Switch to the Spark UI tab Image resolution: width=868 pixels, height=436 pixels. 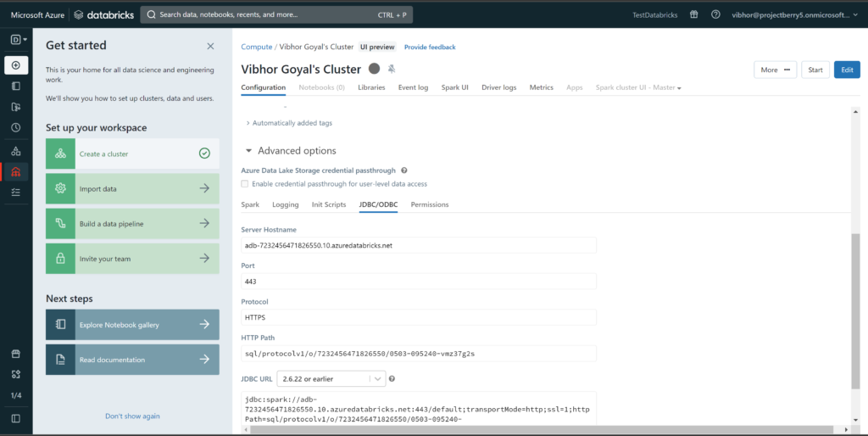point(455,87)
